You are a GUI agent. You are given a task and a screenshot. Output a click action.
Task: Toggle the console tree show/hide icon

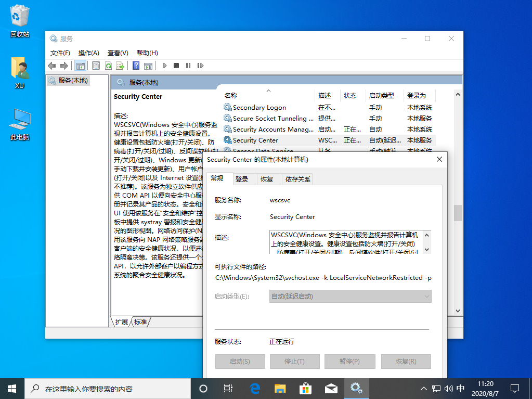[x=80, y=66]
